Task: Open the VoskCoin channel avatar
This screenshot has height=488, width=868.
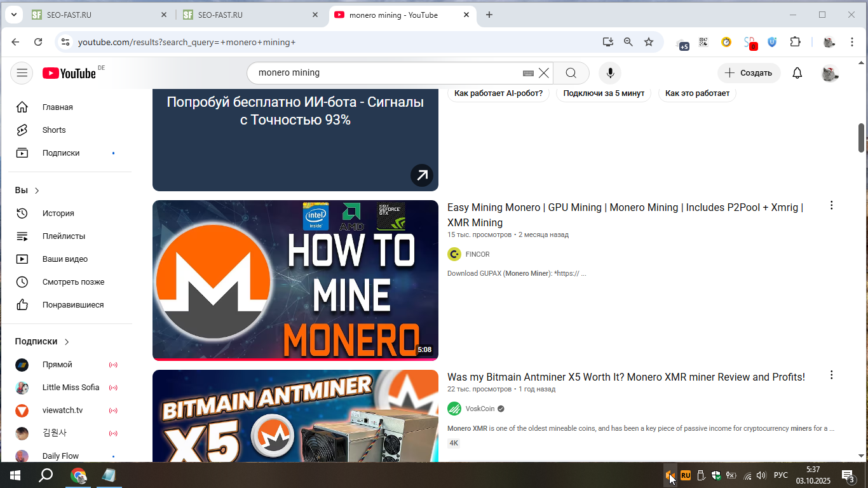Action: coord(454,409)
